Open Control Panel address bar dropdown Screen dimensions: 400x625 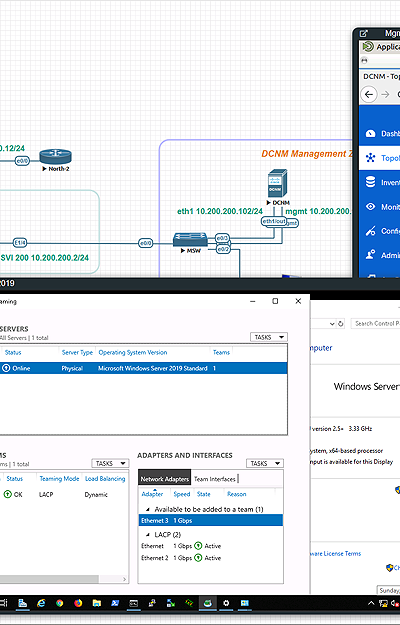point(332,324)
